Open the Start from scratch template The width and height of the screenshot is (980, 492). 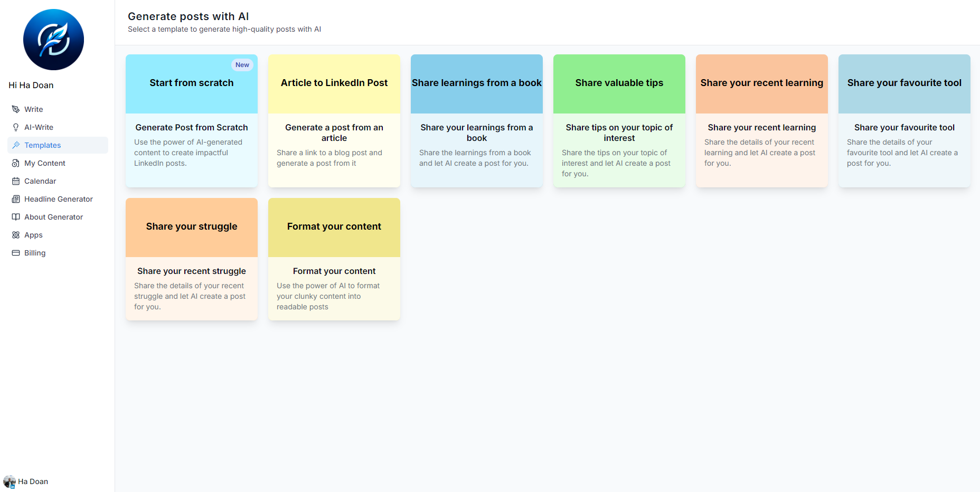pos(191,121)
